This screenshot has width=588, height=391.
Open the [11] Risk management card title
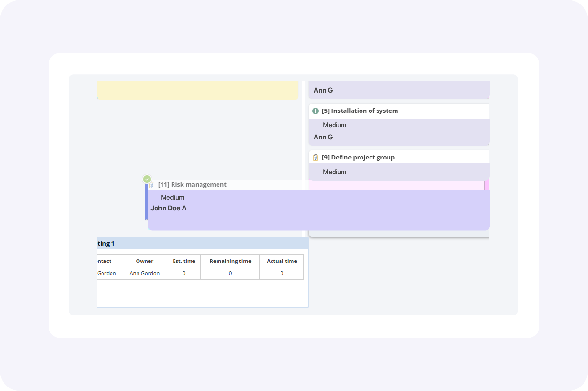click(x=192, y=185)
